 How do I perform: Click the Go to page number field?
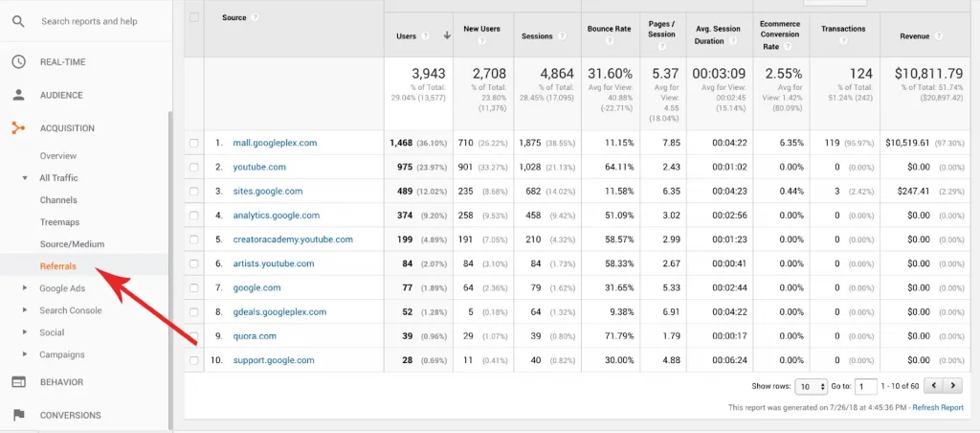coord(865,387)
